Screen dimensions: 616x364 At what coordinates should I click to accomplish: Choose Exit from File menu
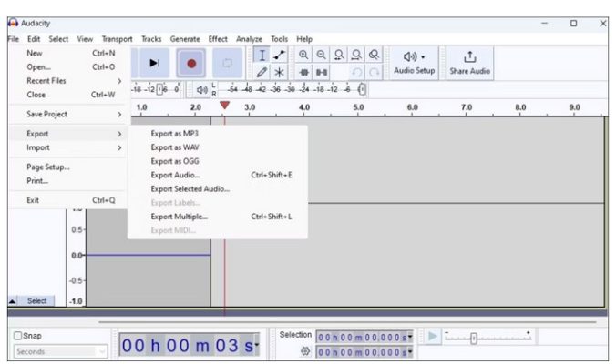(x=67, y=200)
